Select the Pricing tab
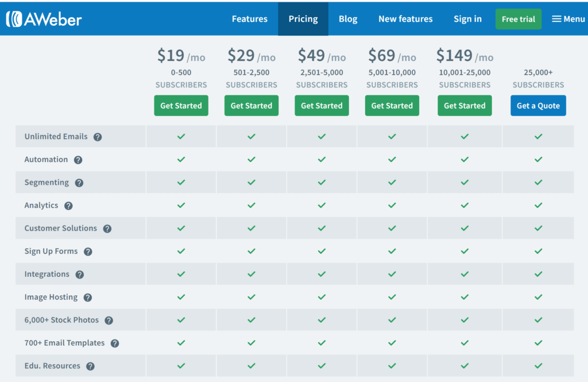The height and width of the screenshot is (382, 588). click(303, 19)
